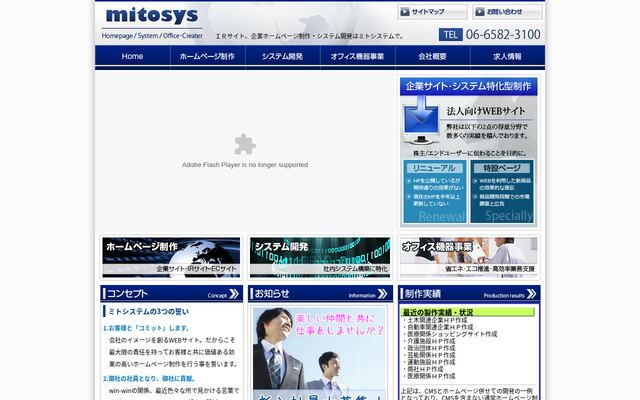Click the 企業サイト・システム特化型制作 banner heading
The width and height of the screenshot is (640, 400).
tap(469, 86)
